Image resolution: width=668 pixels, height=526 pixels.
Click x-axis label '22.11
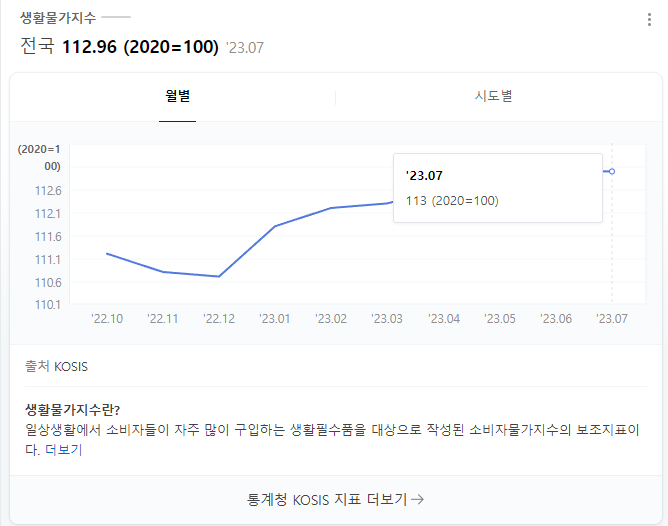tap(163, 319)
